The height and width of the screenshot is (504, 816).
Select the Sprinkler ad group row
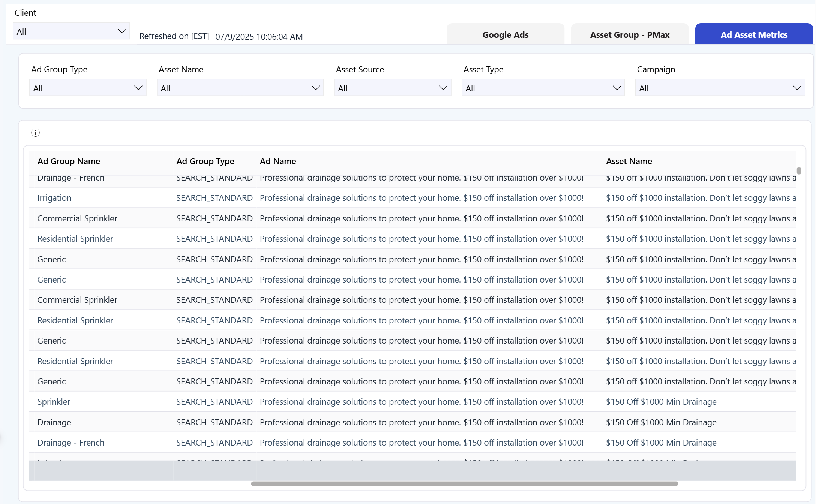coord(54,402)
